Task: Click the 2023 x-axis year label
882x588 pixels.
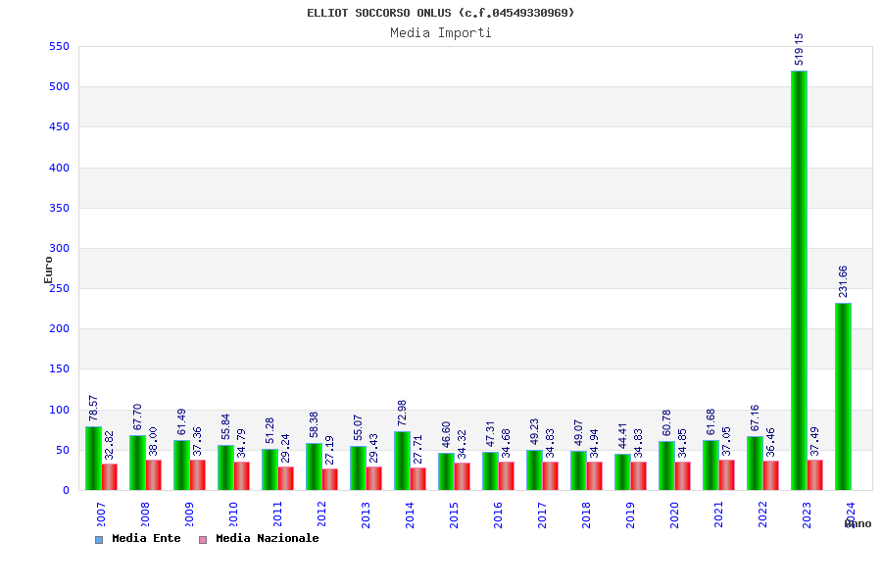Action: (x=807, y=514)
